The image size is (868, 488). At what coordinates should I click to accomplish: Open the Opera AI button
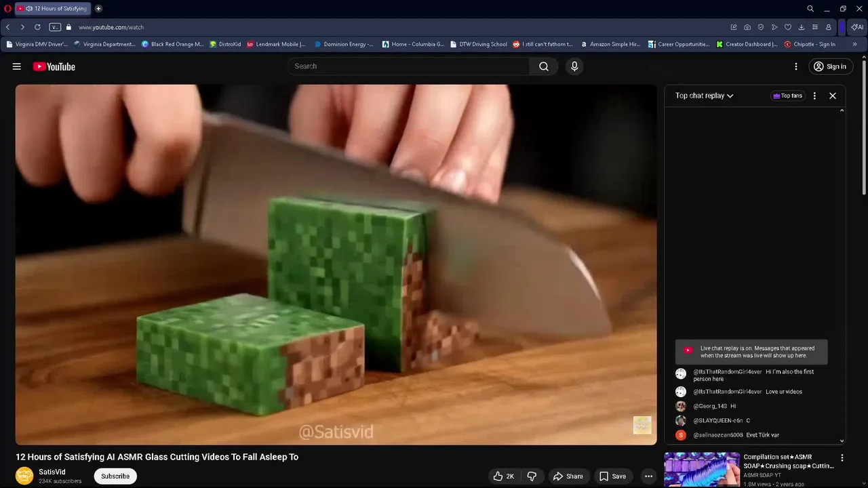857,27
